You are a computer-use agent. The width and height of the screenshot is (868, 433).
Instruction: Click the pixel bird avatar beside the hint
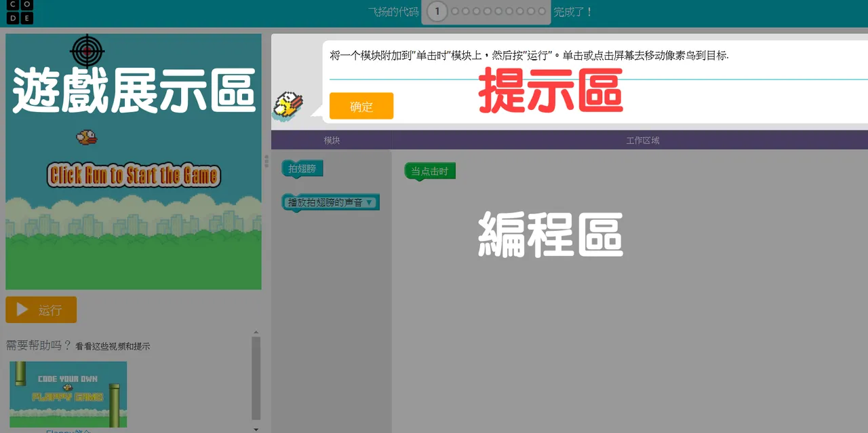click(x=288, y=107)
